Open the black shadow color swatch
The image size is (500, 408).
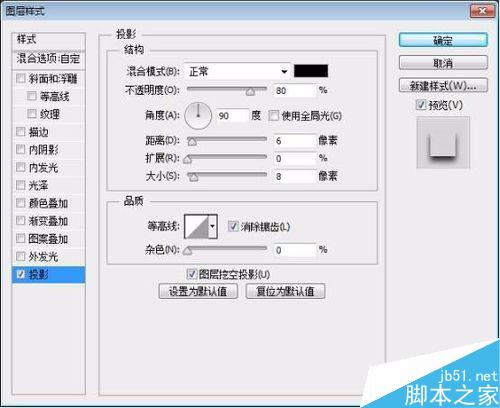point(311,71)
